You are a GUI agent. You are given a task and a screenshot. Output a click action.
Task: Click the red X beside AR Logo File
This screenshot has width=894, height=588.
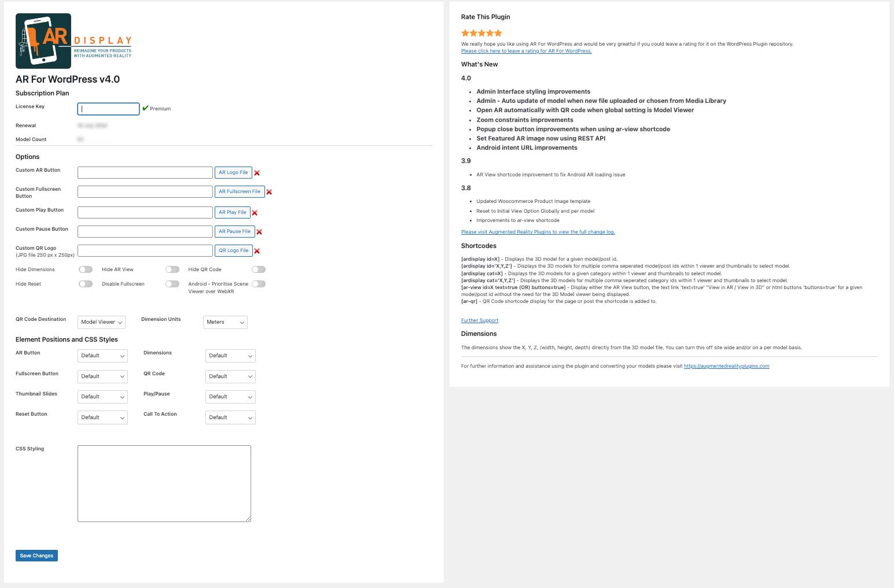coord(257,173)
